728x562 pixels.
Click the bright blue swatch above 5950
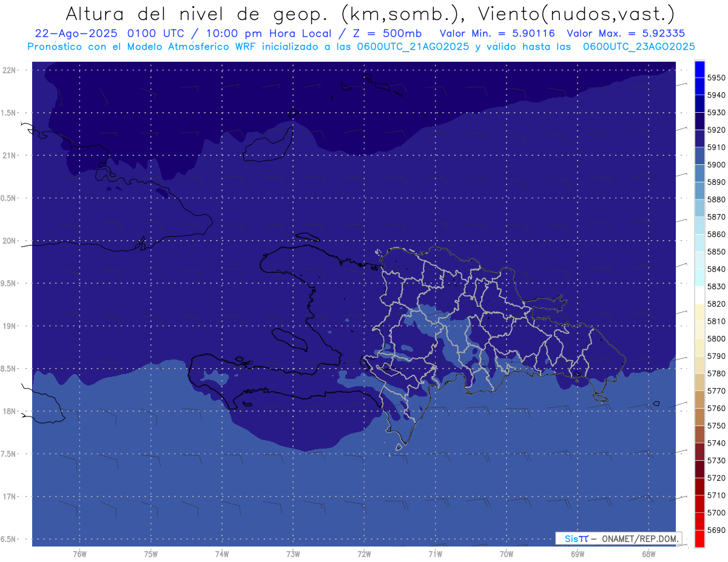[699, 69]
